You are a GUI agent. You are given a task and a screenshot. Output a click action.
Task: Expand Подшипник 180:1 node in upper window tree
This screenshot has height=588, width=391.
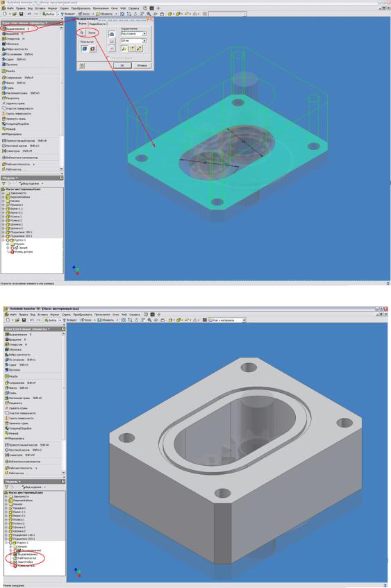pyautogui.click(x=3, y=232)
